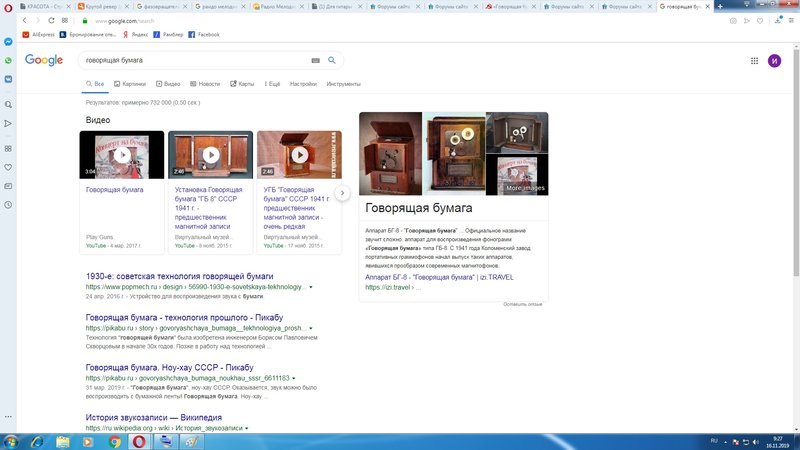Expand popmech.ru result options arrow
The width and height of the screenshot is (800, 450).
point(311,287)
